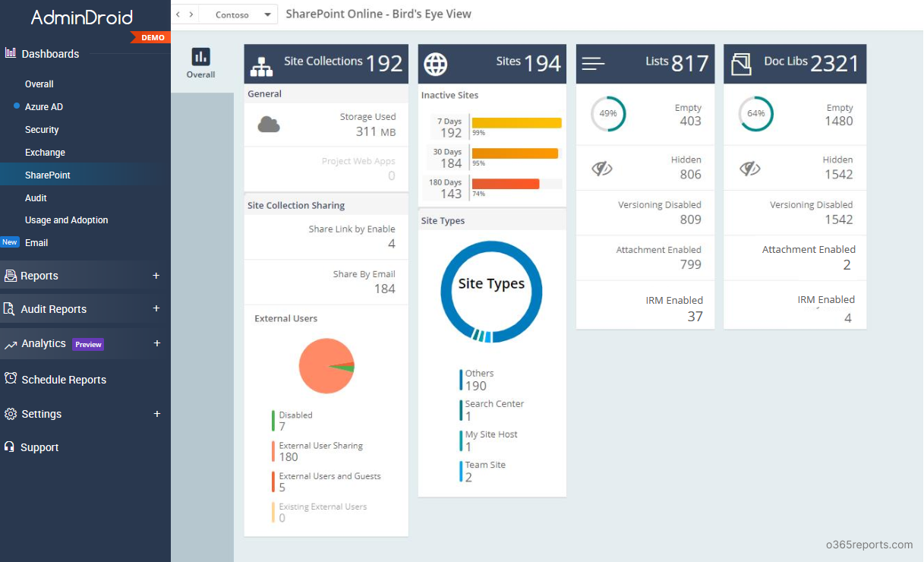
Task: Click the Schedule Reports clock icon
Action: (11, 379)
